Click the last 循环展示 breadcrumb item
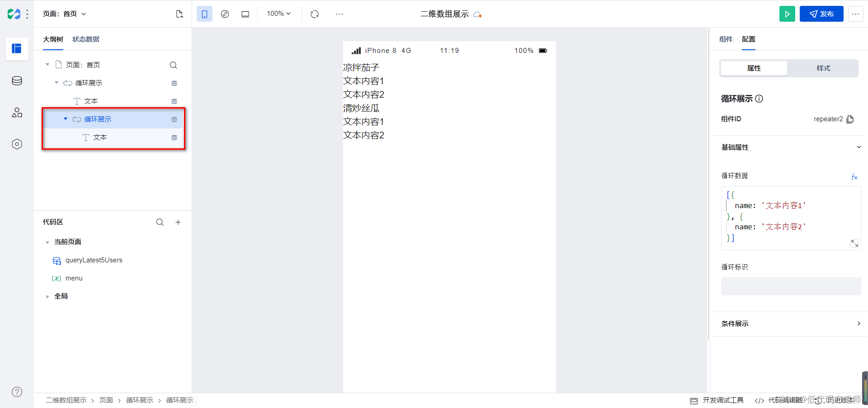Image resolution: width=868 pixels, height=408 pixels. click(179, 400)
